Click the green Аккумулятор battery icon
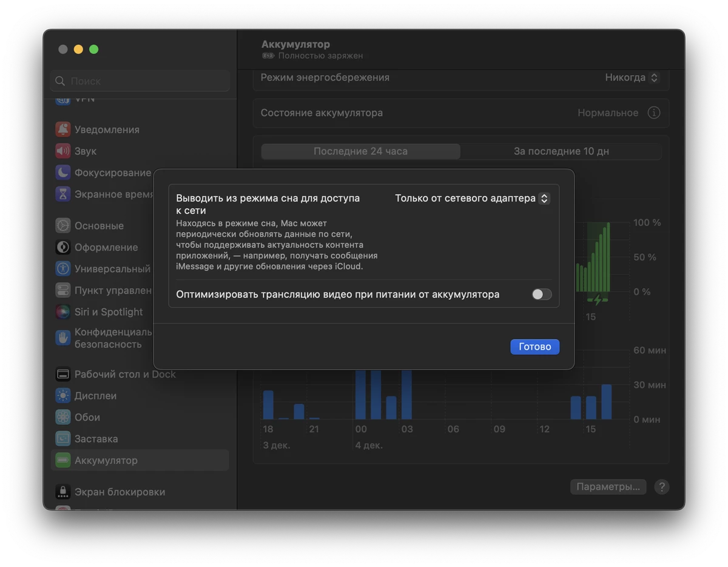 click(63, 460)
